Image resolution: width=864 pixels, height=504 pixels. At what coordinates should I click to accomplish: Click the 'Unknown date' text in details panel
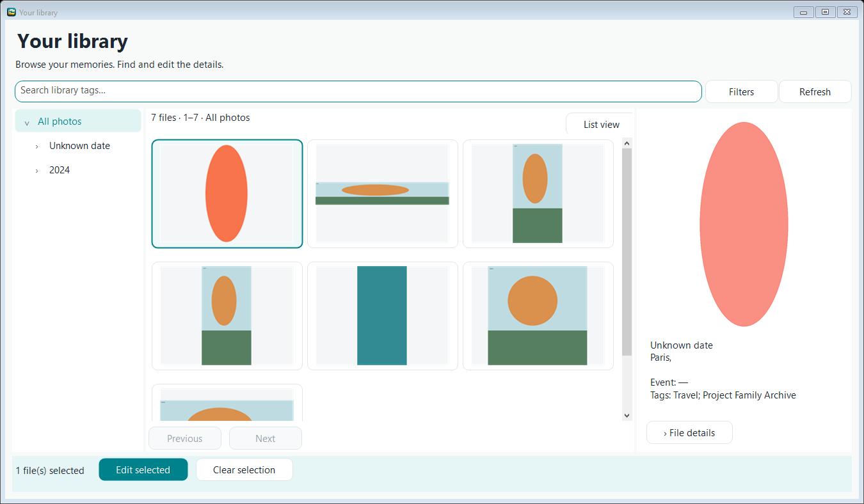click(x=682, y=345)
